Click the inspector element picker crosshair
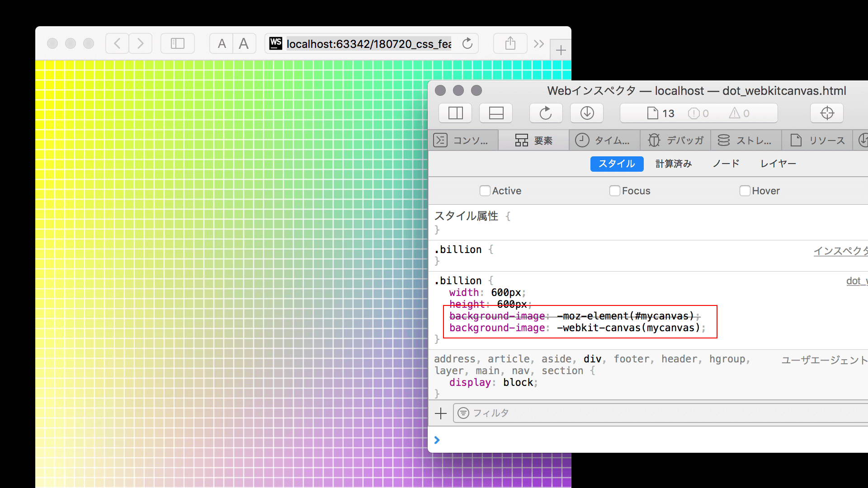This screenshot has height=488, width=868. pyautogui.click(x=826, y=113)
